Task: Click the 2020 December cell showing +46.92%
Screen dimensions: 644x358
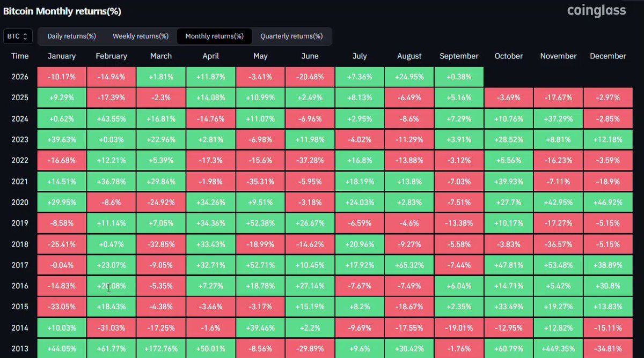Action: [608, 202]
